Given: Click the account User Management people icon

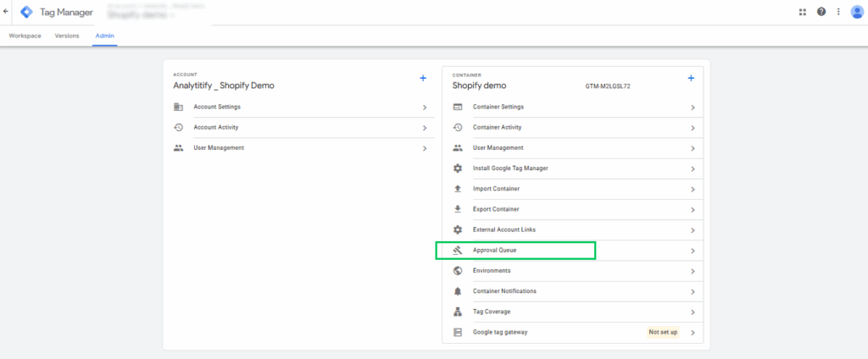Looking at the screenshot, I should pyautogui.click(x=178, y=148).
